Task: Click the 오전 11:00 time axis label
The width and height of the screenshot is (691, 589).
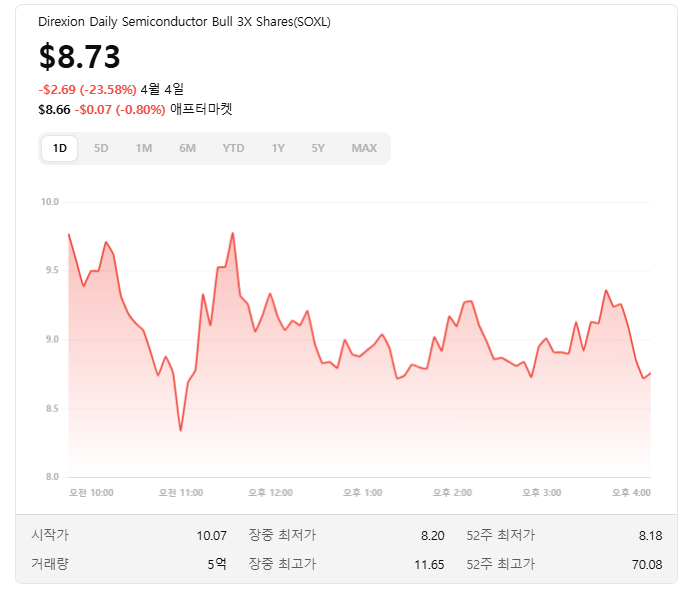Action: (x=181, y=493)
